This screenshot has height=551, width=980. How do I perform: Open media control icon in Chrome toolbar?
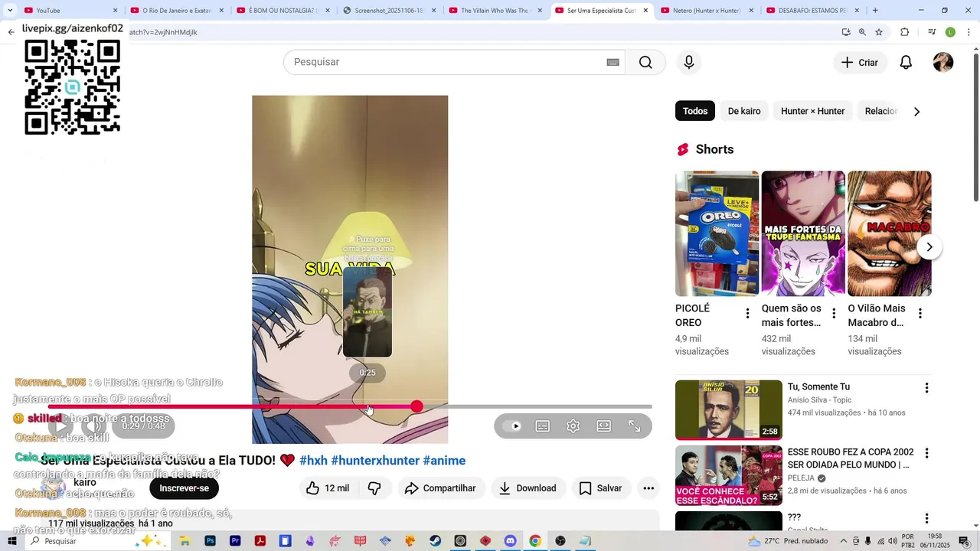pyautogui.click(x=932, y=32)
